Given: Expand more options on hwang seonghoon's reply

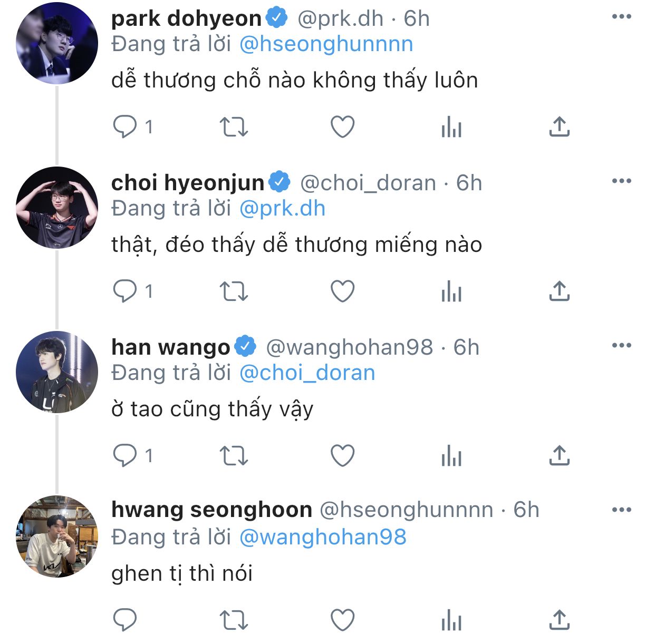Looking at the screenshot, I should tap(622, 510).
